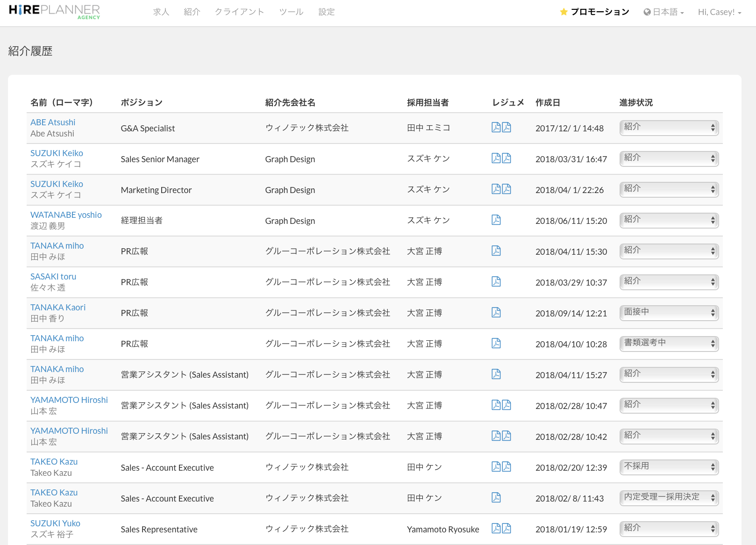
Task: Open the 書類選考中 status dropdown
Action: (669, 344)
